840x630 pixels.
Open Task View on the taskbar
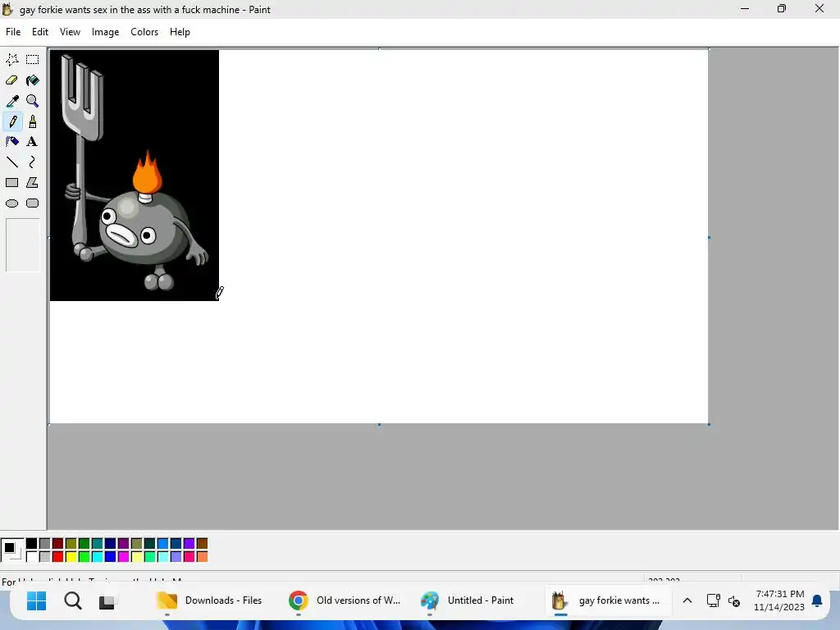coord(107,601)
